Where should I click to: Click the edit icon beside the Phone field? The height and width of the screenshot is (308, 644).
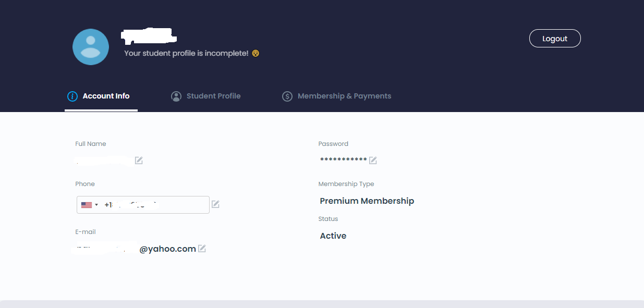[x=215, y=204]
